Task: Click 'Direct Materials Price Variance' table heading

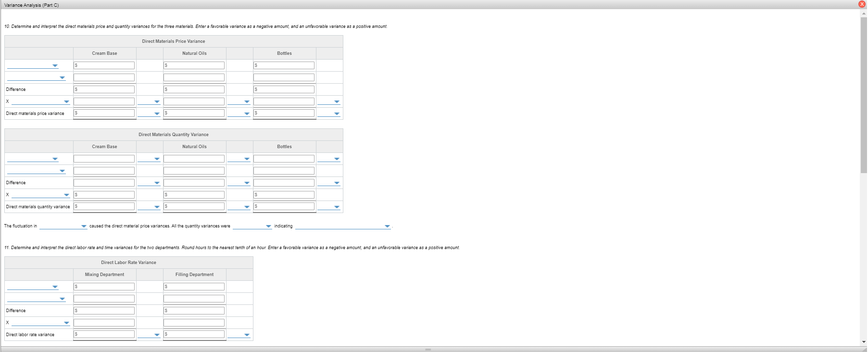Action: 174,41
